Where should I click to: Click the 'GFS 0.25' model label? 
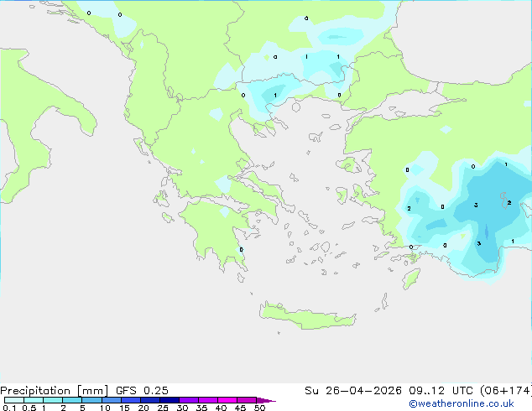click(x=142, y=391)
